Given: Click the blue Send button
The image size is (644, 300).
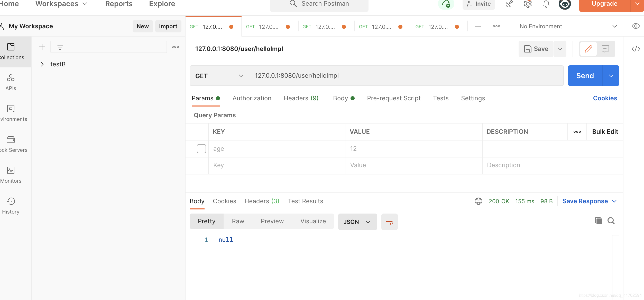Looking at the screenshot, I should 585,76.
